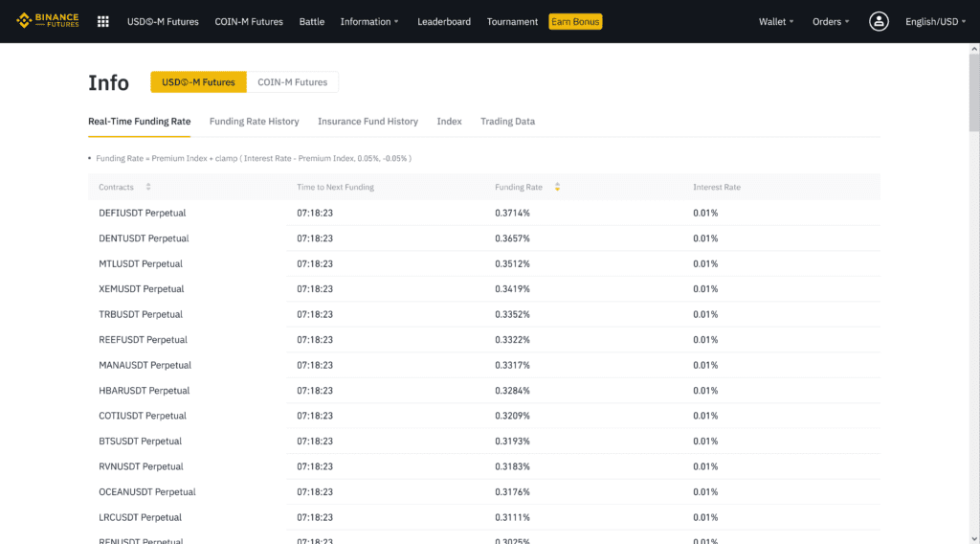
Task: Click the 0.3183% funding rate value
Action: 512,466
